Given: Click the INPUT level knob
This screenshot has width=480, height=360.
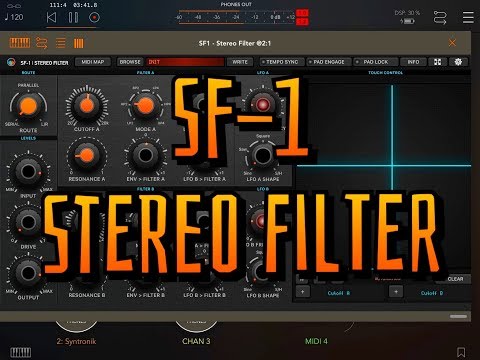Looking at the screenshot, I should click(28, 171).
